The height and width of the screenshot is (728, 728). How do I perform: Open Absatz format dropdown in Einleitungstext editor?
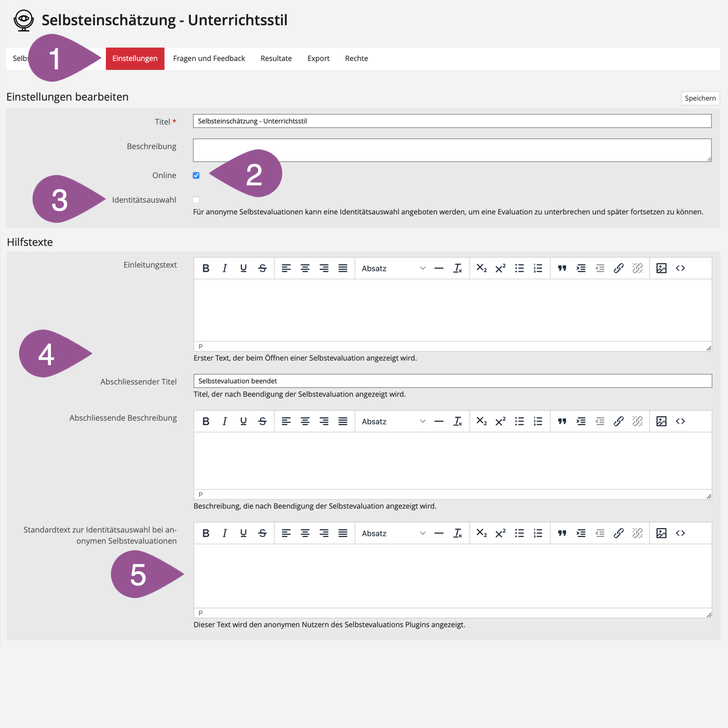[x=393, y=268]
